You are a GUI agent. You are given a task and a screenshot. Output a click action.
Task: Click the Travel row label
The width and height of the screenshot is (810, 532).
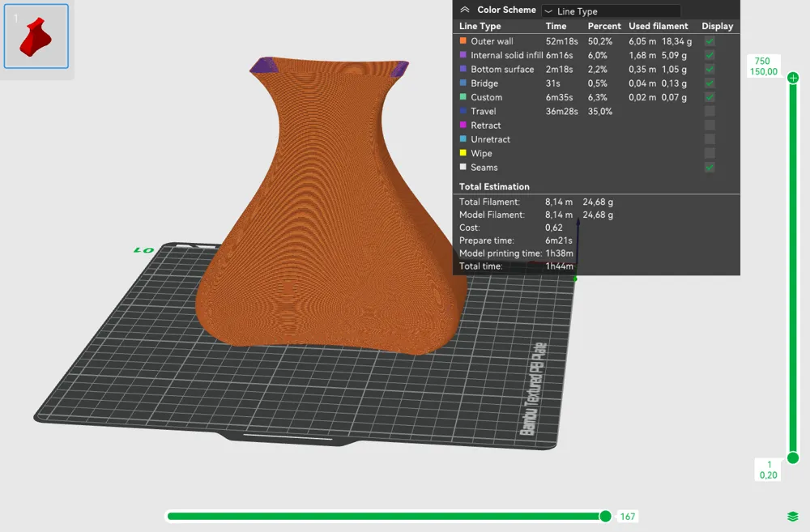click(483, 111)
